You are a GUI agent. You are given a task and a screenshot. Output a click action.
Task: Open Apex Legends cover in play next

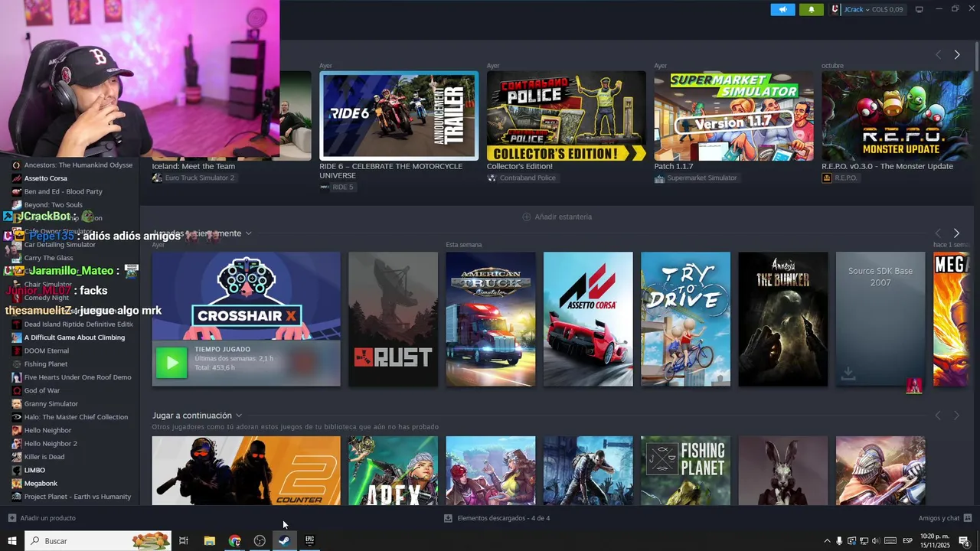[x=393, y=471]
